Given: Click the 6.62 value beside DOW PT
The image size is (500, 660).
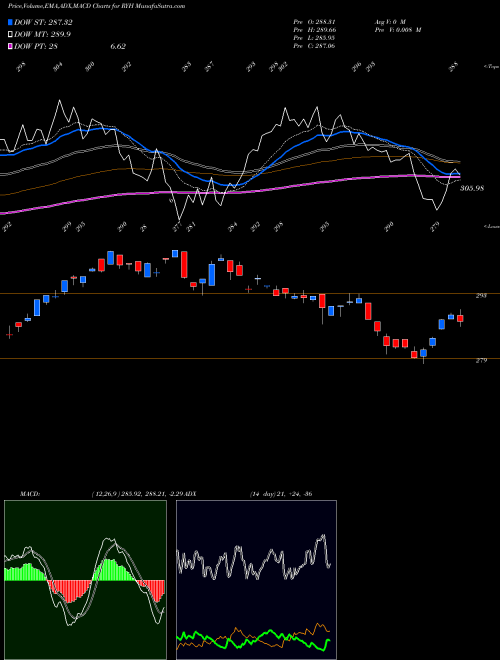Looking at the screenshot, I should [118, 46].
